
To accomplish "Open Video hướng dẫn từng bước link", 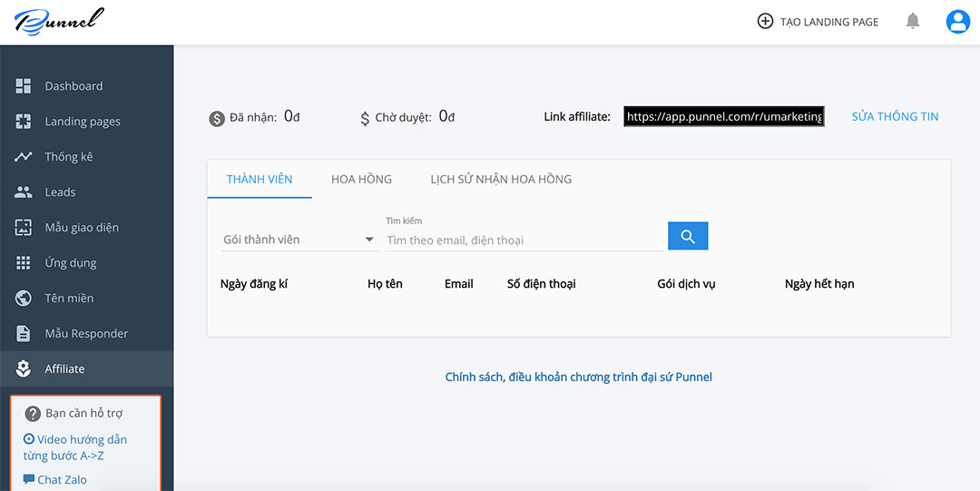I will point(75,447).
